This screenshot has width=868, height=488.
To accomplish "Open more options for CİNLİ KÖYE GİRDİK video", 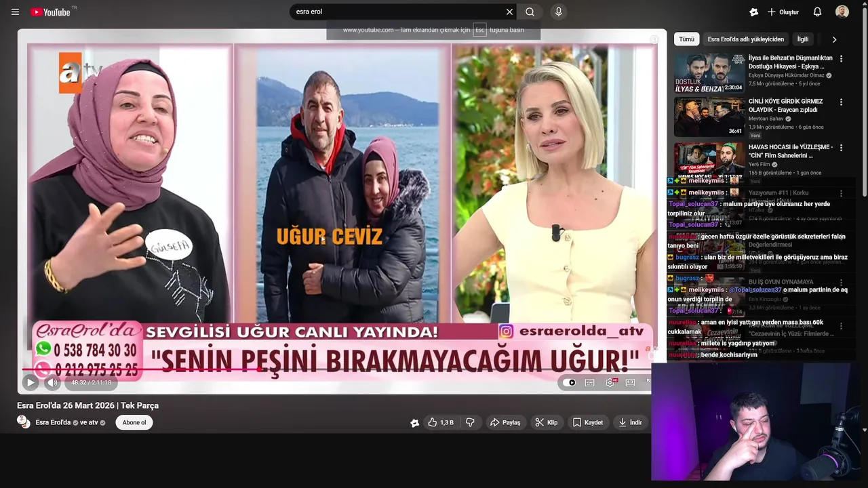I will pyautogui.click(x=841, y=102).
